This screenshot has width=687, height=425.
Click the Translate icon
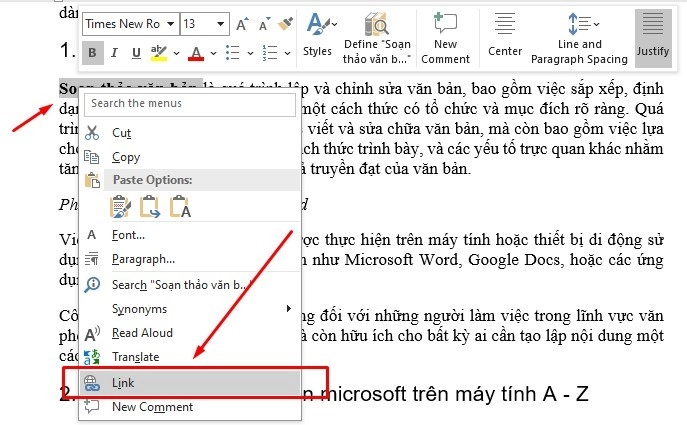click(92, 357)
